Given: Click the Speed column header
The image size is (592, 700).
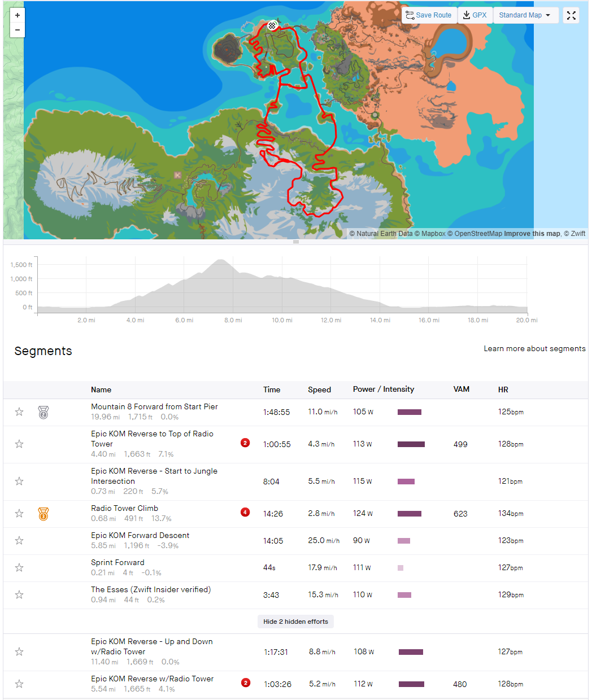Looking at the screenshot, I should pyautogui.click(x=319, y=390).
